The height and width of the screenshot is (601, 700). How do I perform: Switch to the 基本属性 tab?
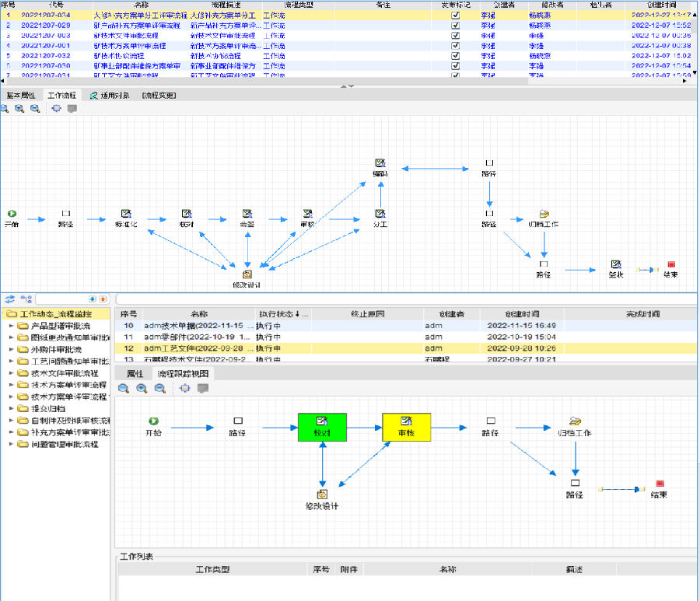pos(21,96)
